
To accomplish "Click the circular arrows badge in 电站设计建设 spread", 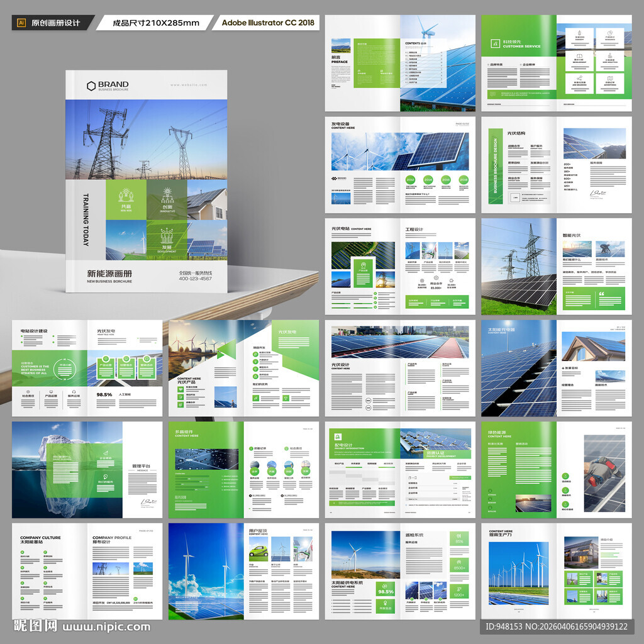I will [65, 369].
